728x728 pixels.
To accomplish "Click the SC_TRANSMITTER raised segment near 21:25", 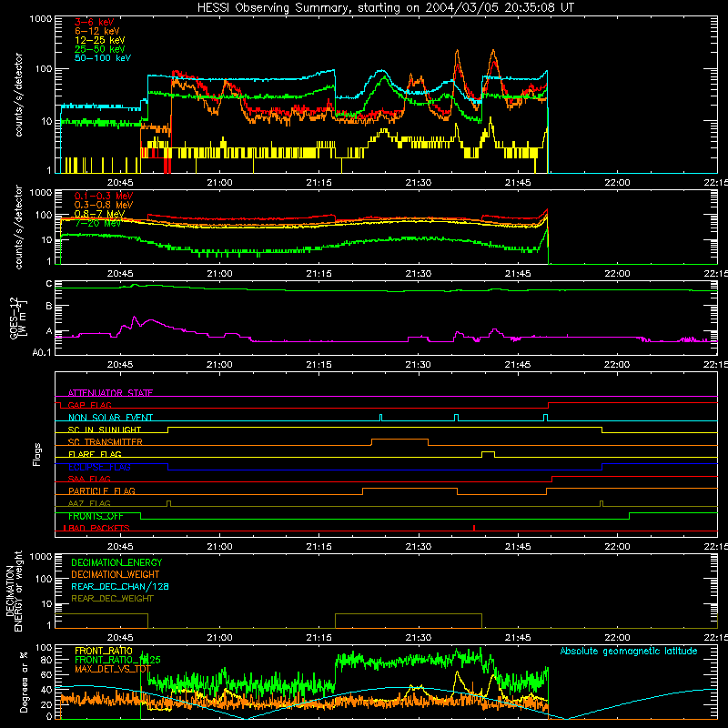I will click(x=399, y=441).
